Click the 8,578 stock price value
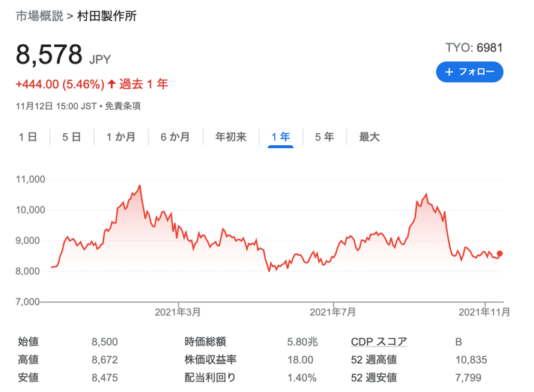This screenshot has height=392, width=534. pyautogui.click(x=49, y=55)
